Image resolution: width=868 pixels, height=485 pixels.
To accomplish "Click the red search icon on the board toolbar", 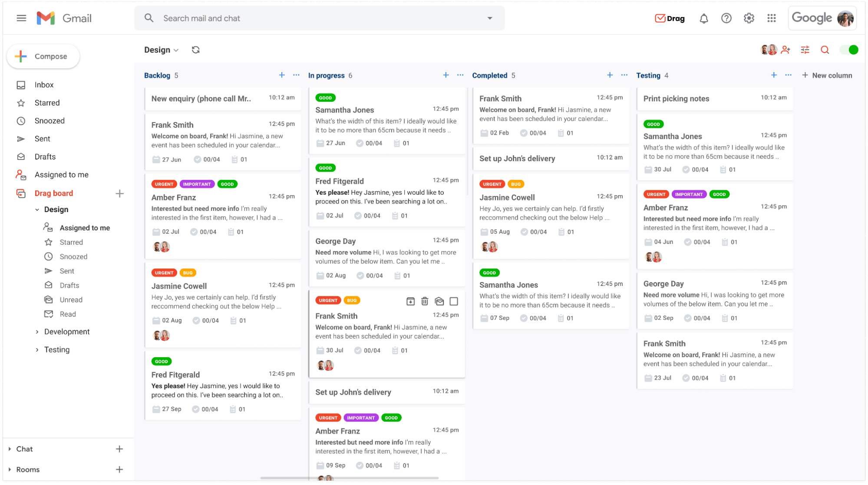I will coord(825,50).
